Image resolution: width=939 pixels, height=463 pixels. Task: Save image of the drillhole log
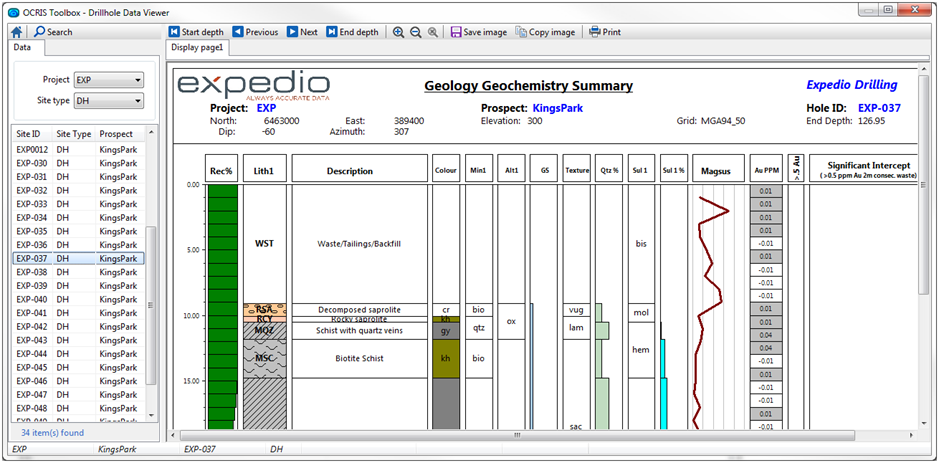(478, 32)
